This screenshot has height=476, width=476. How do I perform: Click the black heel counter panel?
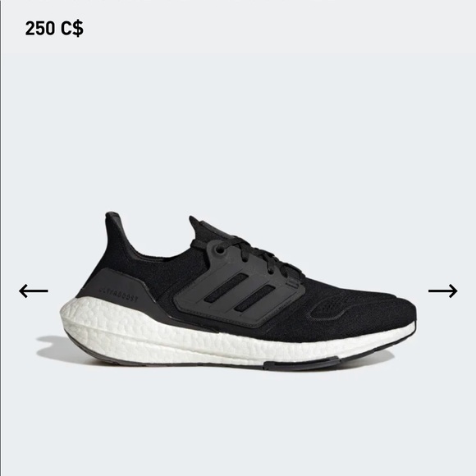tap(116, 291)
